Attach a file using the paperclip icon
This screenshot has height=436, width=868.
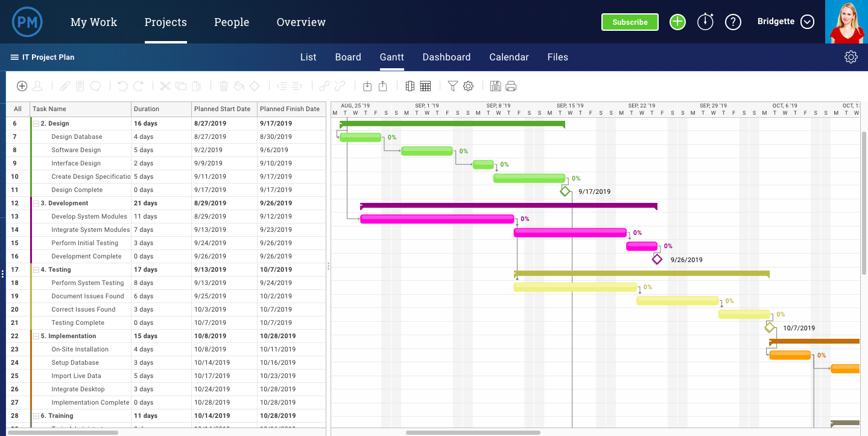(x=65, y=86)
